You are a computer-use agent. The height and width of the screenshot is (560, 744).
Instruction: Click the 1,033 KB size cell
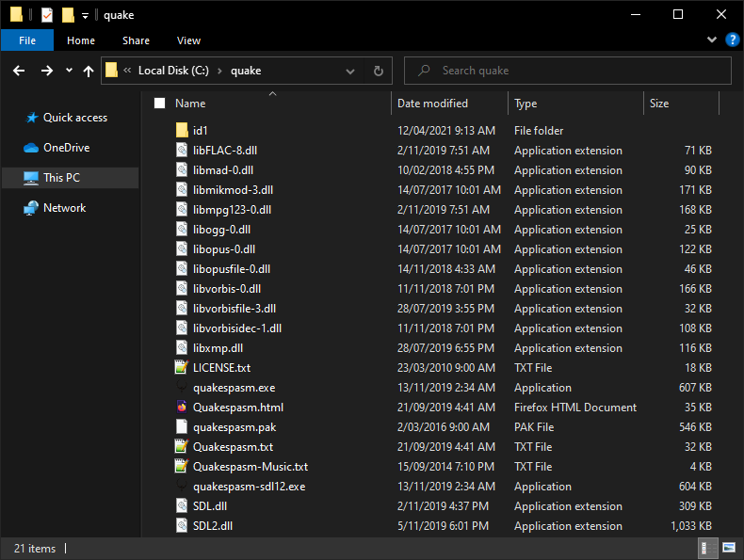tap(691, 526)
